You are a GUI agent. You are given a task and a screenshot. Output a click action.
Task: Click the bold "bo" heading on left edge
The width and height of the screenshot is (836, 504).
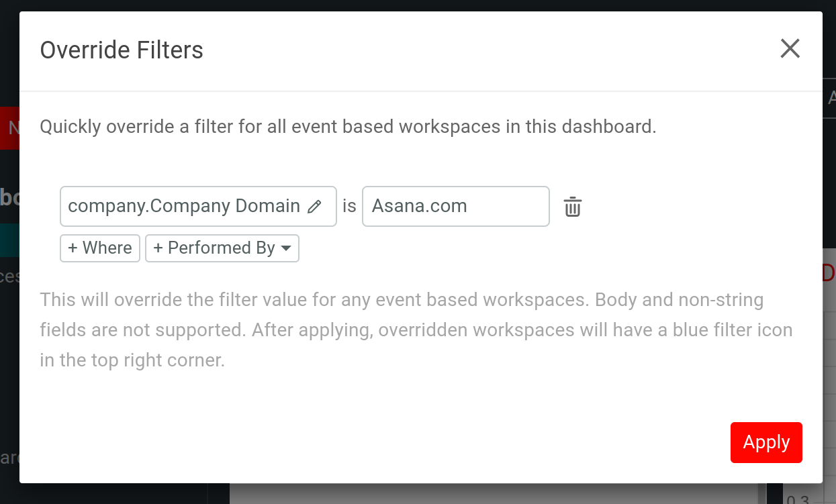coord(9,197)
